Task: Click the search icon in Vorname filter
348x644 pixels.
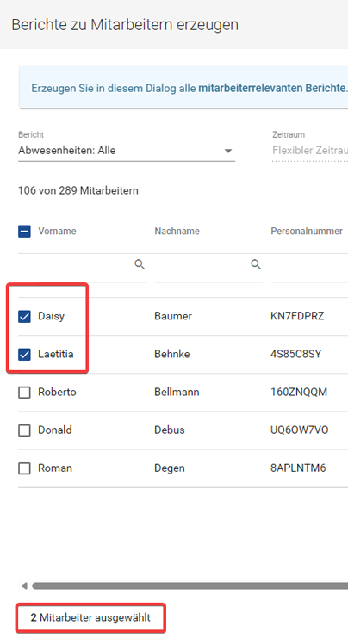Action: (140, 265)
